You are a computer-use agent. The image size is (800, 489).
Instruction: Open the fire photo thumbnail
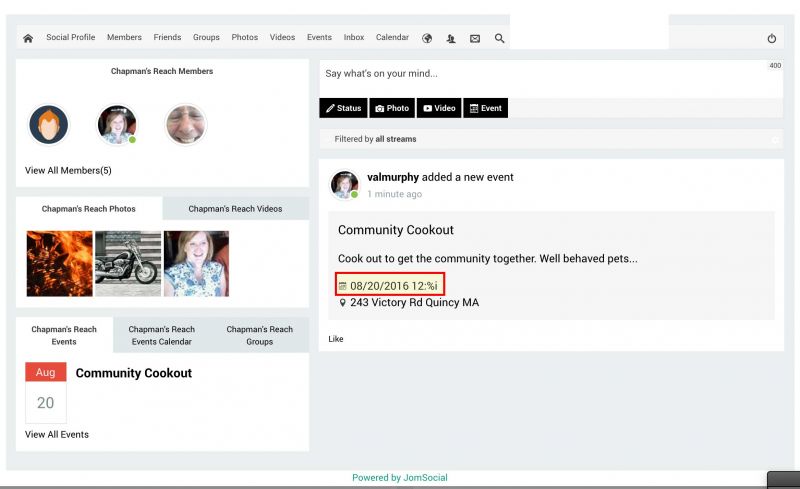pos(60,263)
